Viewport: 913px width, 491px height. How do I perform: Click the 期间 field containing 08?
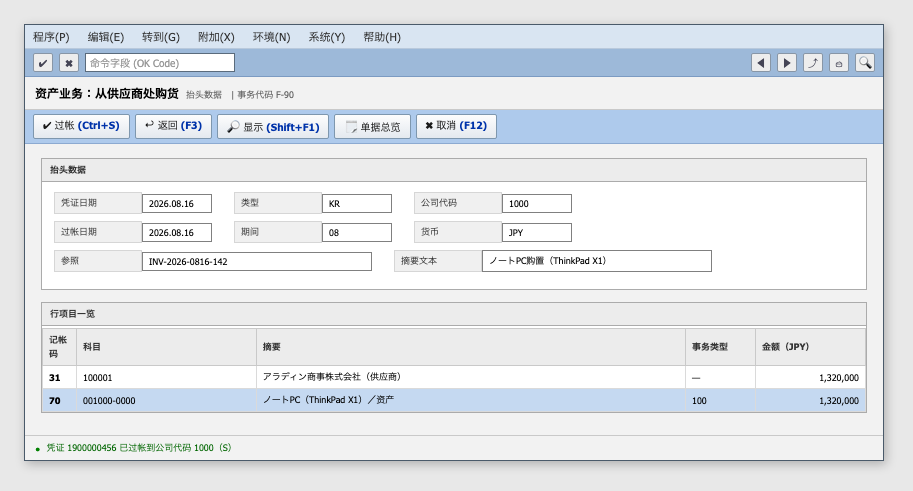click(x=357, y=232)
